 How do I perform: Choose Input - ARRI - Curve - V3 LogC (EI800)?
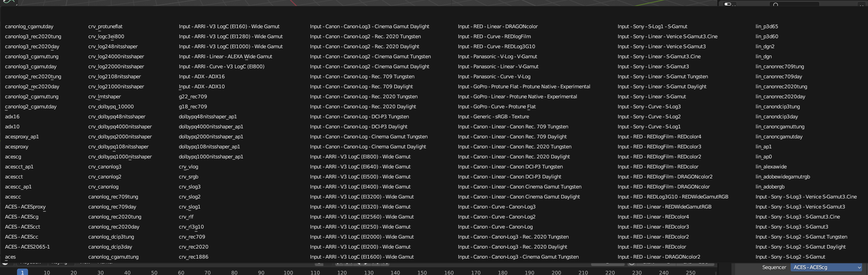point(222,66)
